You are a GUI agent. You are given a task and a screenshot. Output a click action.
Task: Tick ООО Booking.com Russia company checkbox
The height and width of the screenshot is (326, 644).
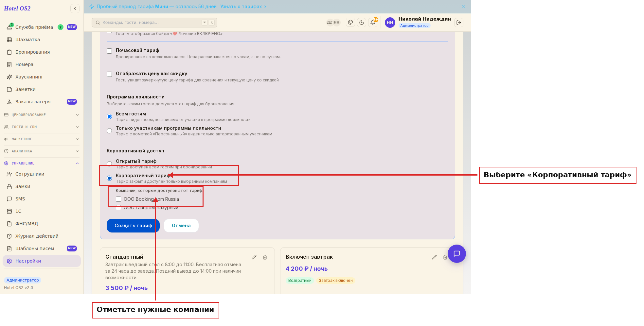[118, 199]
